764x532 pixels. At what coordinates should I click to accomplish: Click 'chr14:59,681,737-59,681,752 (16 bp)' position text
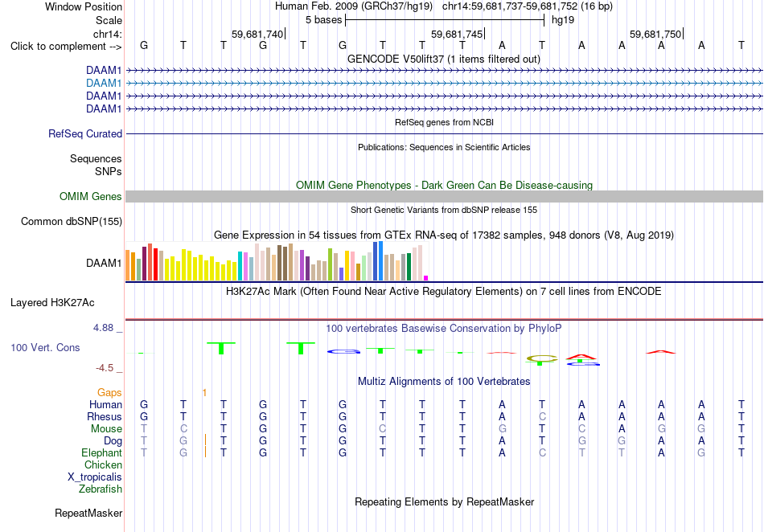528,6
